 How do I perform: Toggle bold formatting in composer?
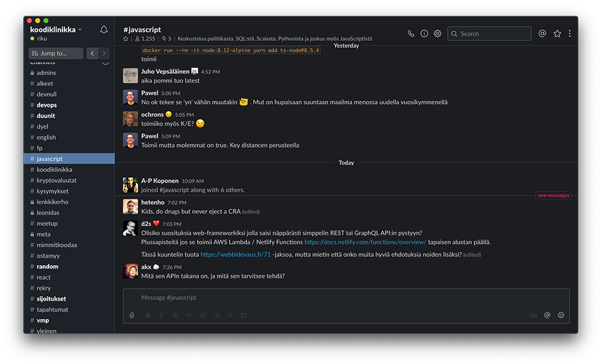tap(148, 315)
